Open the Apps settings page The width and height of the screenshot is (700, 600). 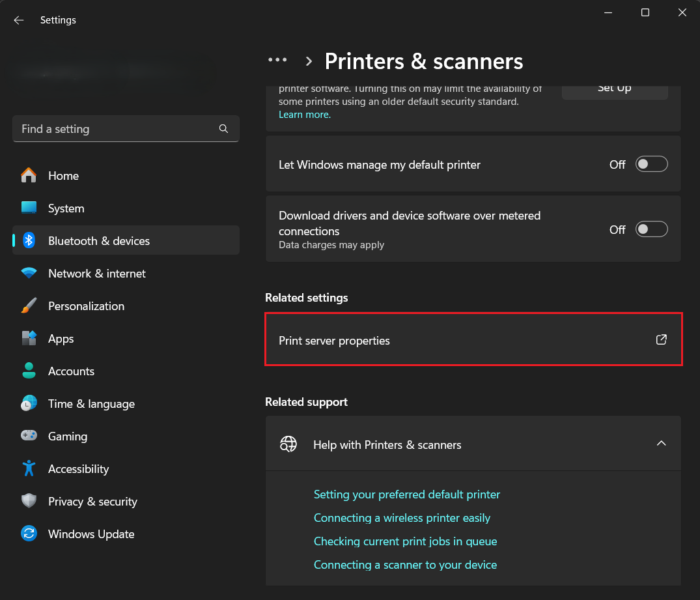pos(61,339)
